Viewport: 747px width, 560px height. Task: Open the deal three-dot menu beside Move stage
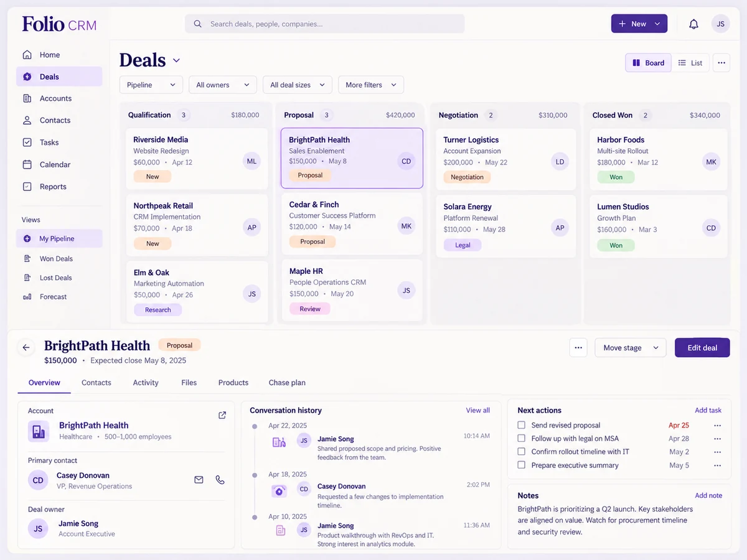click(578, 347)
